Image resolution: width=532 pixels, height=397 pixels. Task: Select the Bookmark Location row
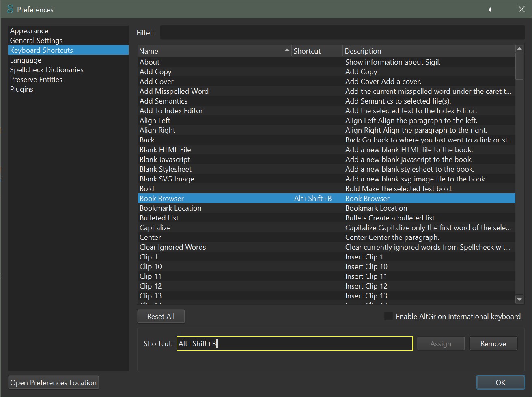326,208
